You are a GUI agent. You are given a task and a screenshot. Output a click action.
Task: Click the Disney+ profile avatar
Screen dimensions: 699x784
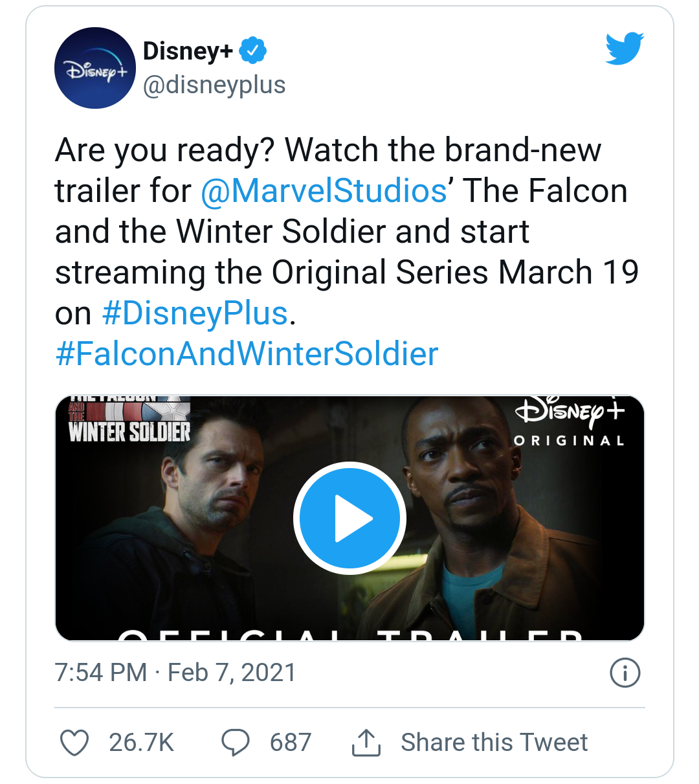pos(94,68)
